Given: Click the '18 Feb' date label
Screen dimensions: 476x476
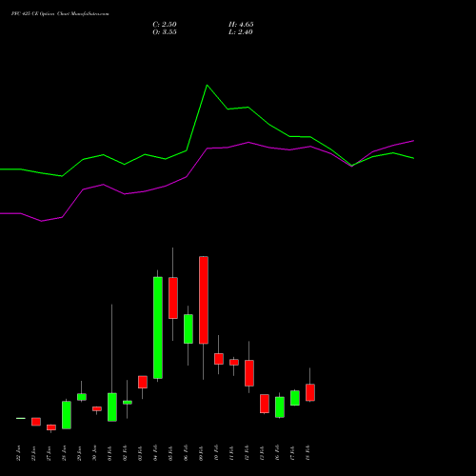Looking at the screenshot, I should (x=307, y=453).
